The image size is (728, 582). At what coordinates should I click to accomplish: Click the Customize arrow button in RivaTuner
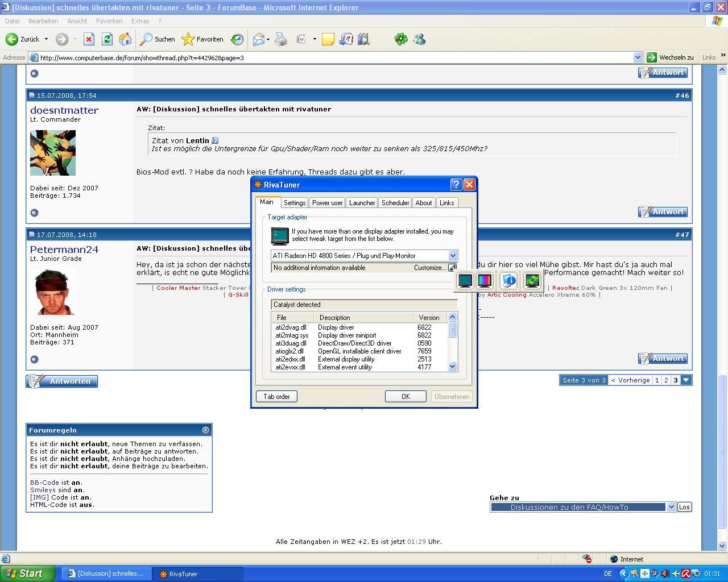pos(452,268)
